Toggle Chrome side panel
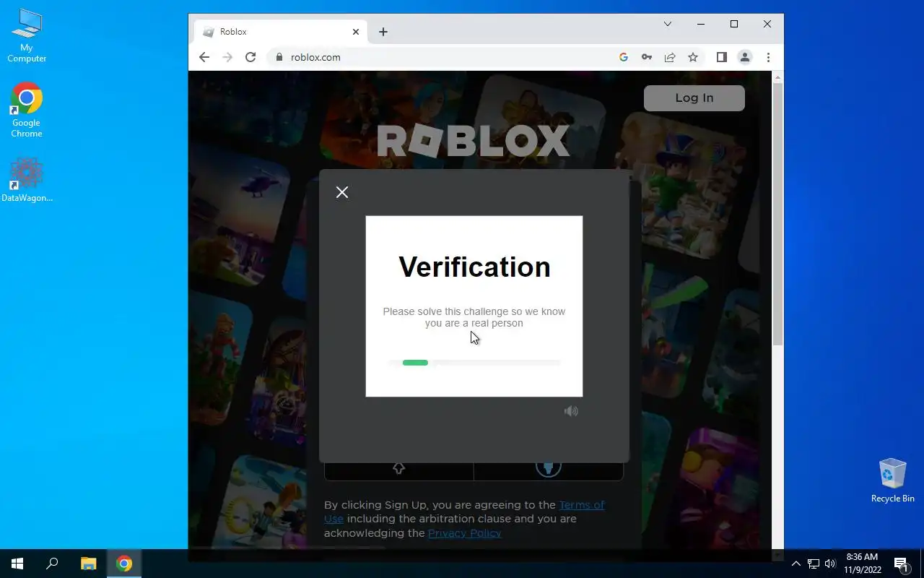The image size is (924, 578). click(721, 57)
